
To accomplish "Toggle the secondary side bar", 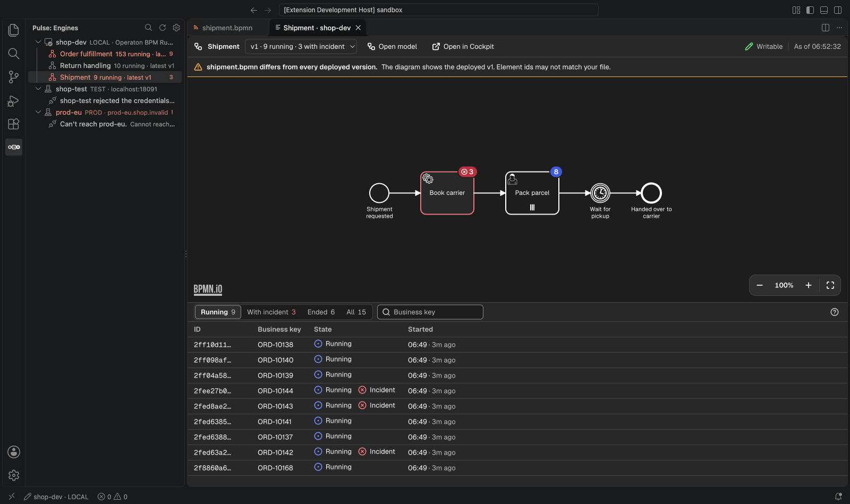I will click(x=838, y=10).
